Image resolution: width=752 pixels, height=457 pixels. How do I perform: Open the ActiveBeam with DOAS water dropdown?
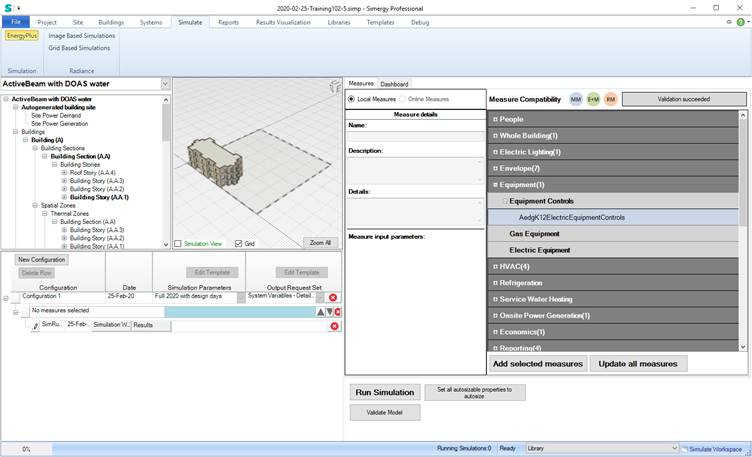pyautogui.click(x=165, y=84)
